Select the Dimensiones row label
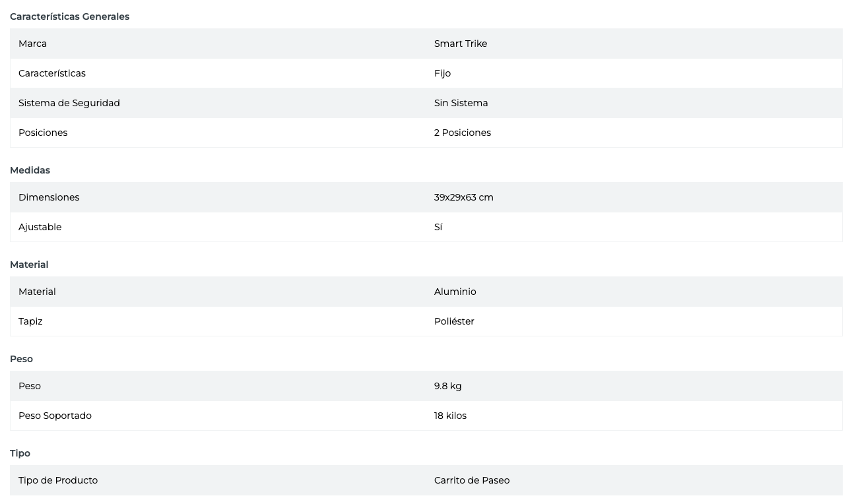 click(49, 197)
